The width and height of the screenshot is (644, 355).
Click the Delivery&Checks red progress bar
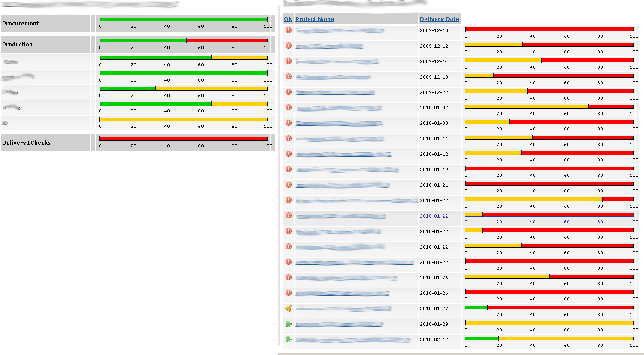coord(183,139)
